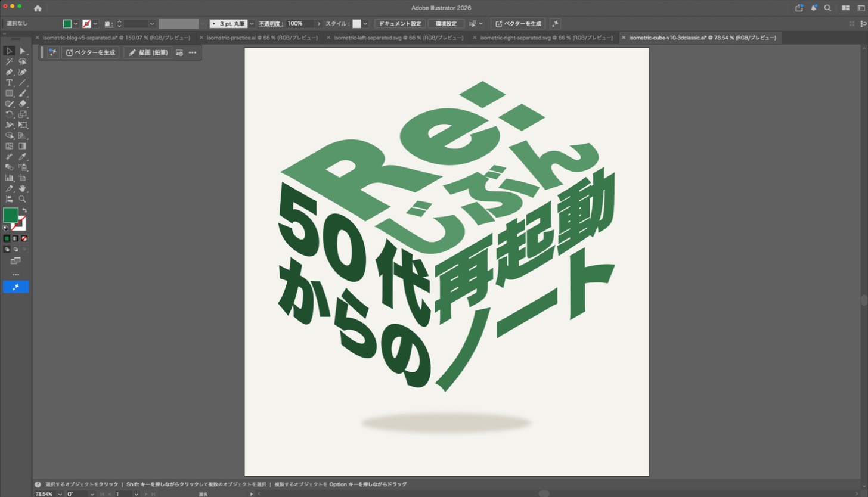Reset to default fill and stroke
Viewport: 868px width, 497px height.
tap(6, 228)
